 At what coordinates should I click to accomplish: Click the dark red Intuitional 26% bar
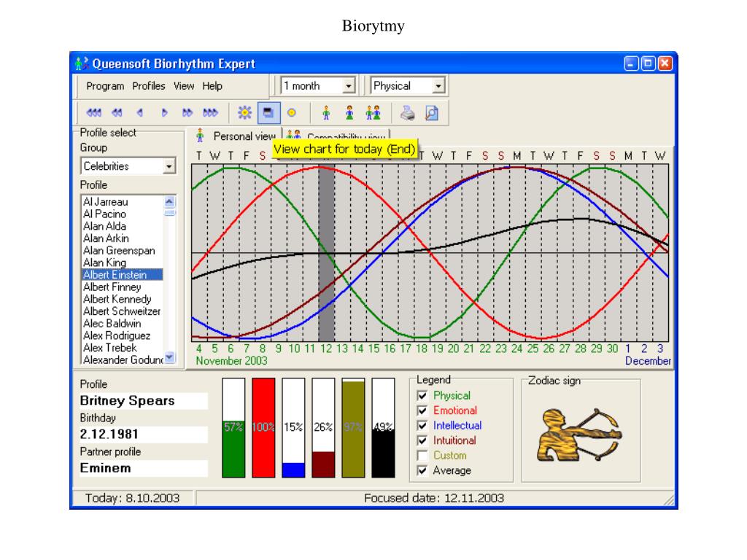click(x=323, y=427)
